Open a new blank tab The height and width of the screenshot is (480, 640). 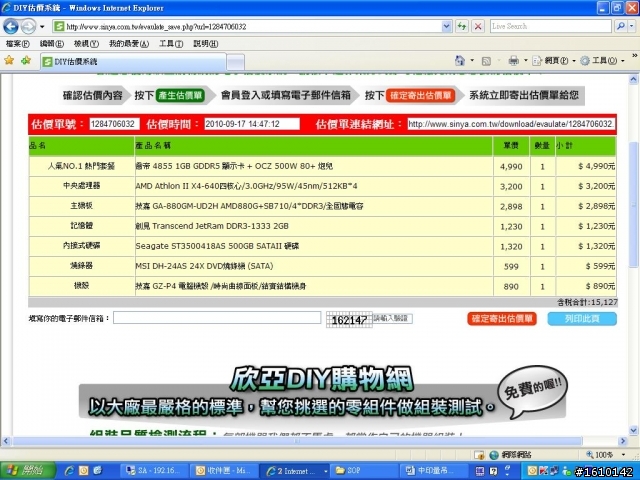coord(236,62)
